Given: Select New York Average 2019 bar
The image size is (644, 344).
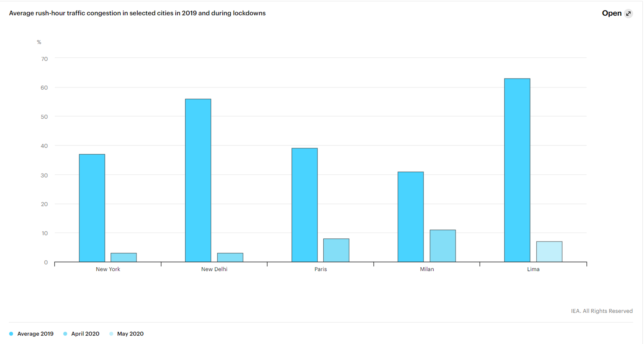Looking at the screenshot, I should tap(92, 208).
